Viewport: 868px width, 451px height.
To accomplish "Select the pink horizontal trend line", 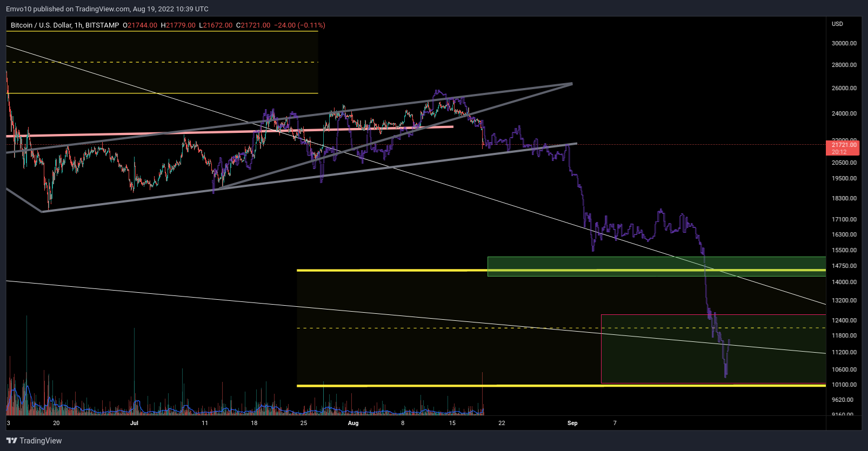I will [230, 131].
